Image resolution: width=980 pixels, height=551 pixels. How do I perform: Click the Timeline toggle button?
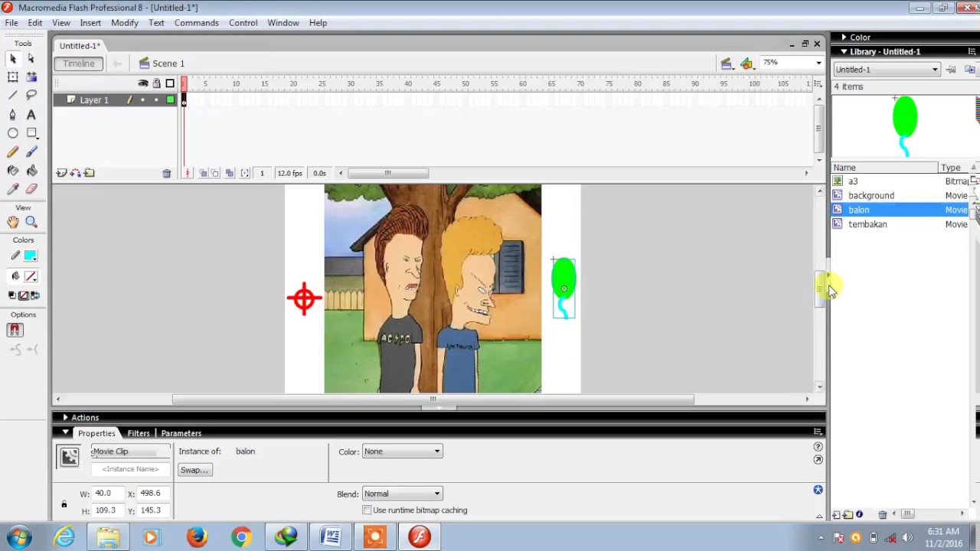79,64
